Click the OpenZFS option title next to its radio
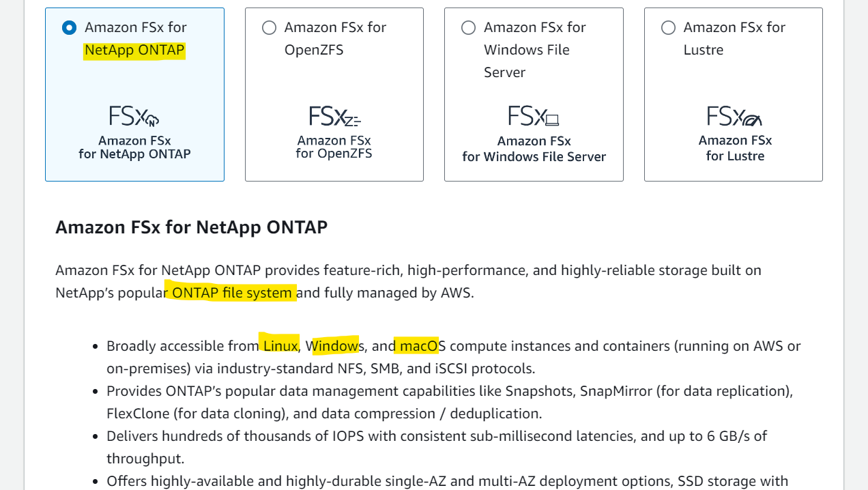This screenshot has width=868, height=490. coord(335,38)
